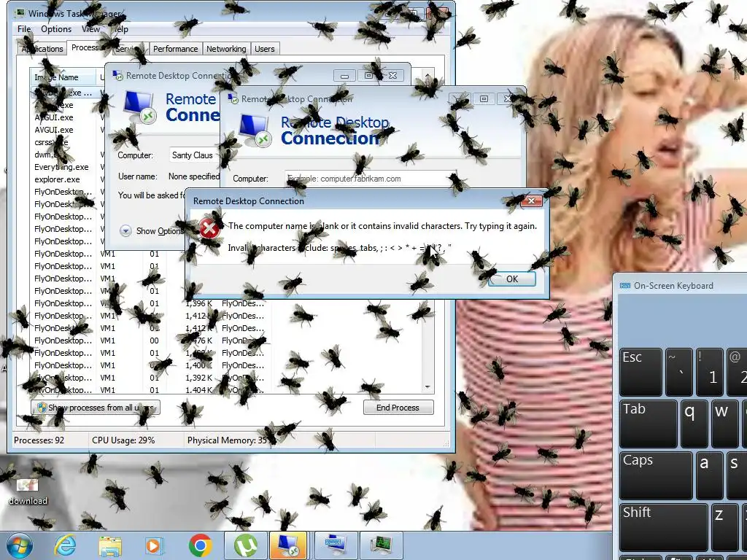The height and width of the screenshot is (560, 747).
Task: Click the s key on On-Screen Keyboard
Action: tap(737, 475)
